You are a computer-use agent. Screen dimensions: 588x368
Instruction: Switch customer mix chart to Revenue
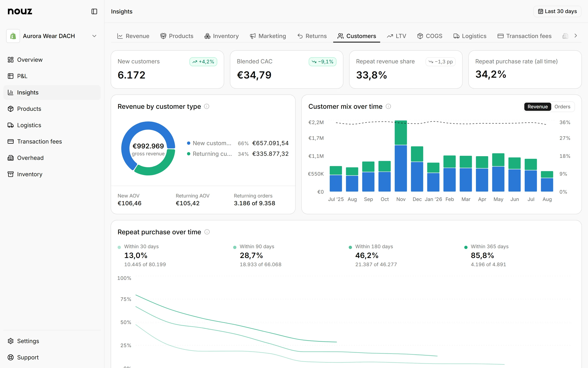[x=537, y=107]
